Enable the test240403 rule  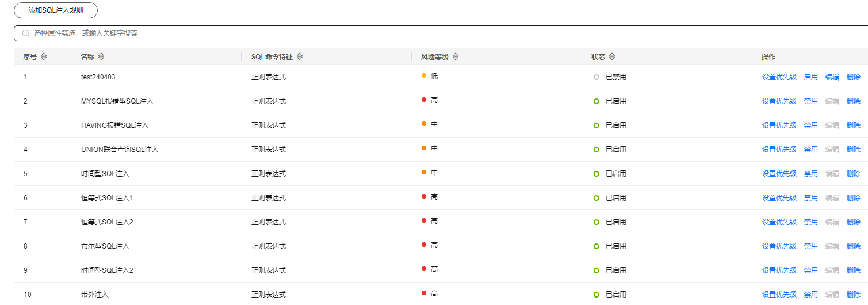[810, 77]
